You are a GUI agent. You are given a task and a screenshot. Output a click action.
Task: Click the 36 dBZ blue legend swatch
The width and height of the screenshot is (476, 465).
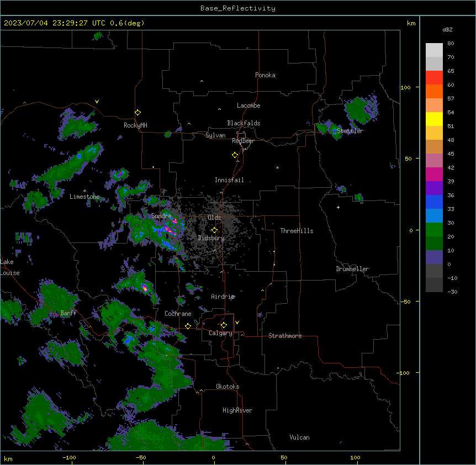[434, 202]
